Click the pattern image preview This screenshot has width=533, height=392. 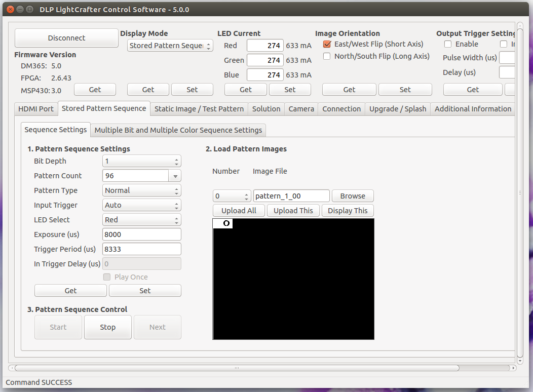(x=293, y=279)
